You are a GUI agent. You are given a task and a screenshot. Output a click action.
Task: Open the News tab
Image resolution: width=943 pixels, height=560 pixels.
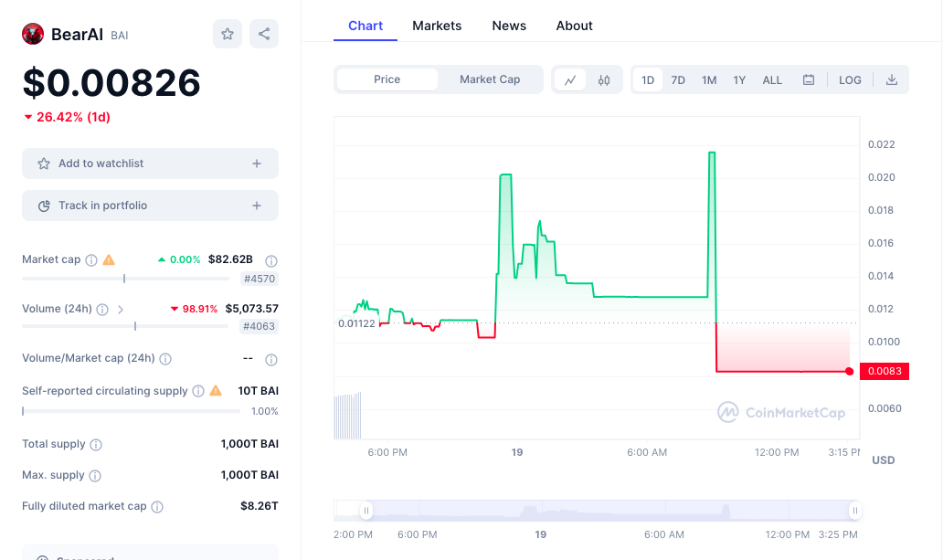tap(509, 26)
